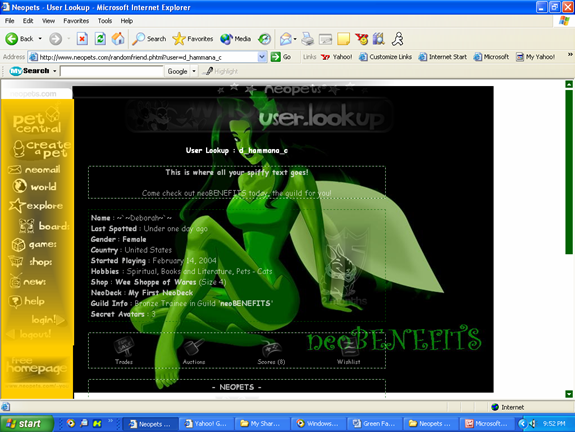Image resolution: width=576 pixels, height=433 pixels.
Task: Open boards in sidebar
Action: coord(44,226)
